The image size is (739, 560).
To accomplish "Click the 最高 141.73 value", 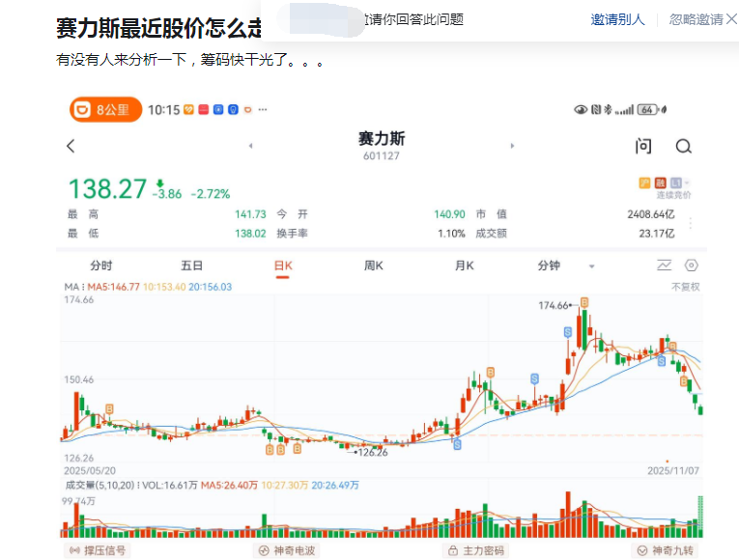I will pyautogui.click(x=250, y=214).
